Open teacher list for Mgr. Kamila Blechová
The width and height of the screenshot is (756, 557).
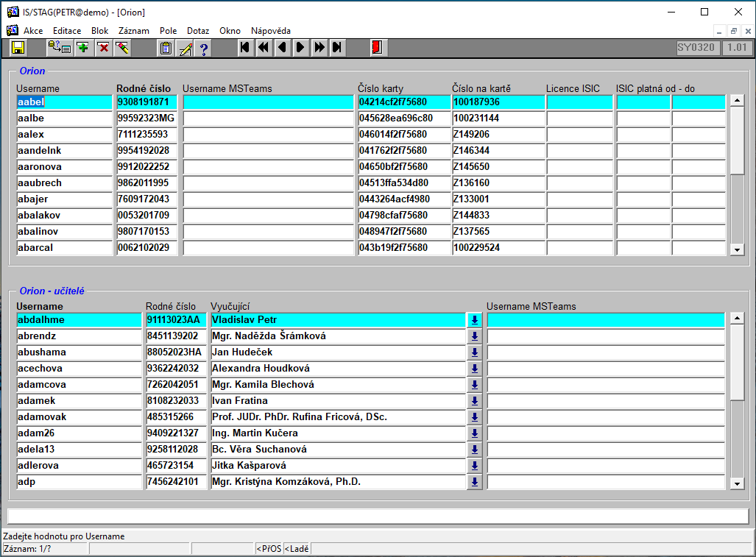(x=474, y=385)
